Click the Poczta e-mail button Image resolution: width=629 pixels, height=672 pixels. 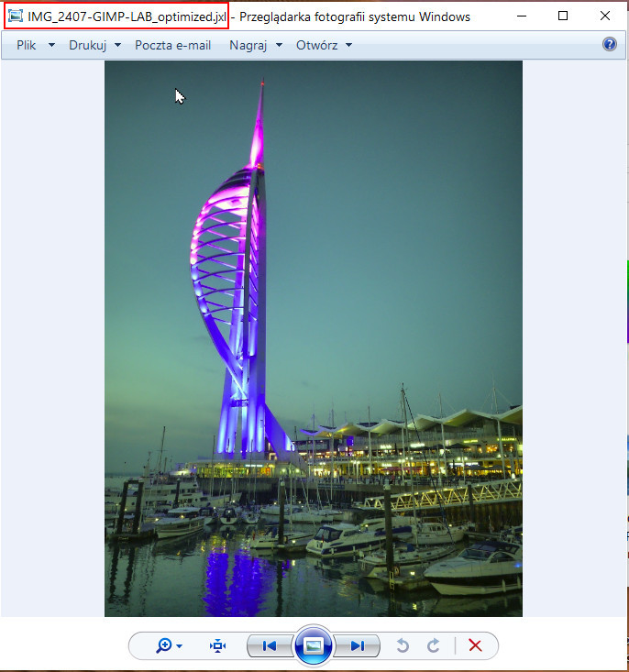pos(172,45)
